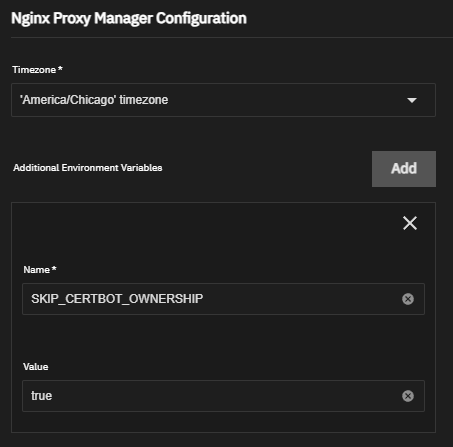The image size is (453, 447).
Task: Clear the Name field with circled x
Action: tap(408, 299)
